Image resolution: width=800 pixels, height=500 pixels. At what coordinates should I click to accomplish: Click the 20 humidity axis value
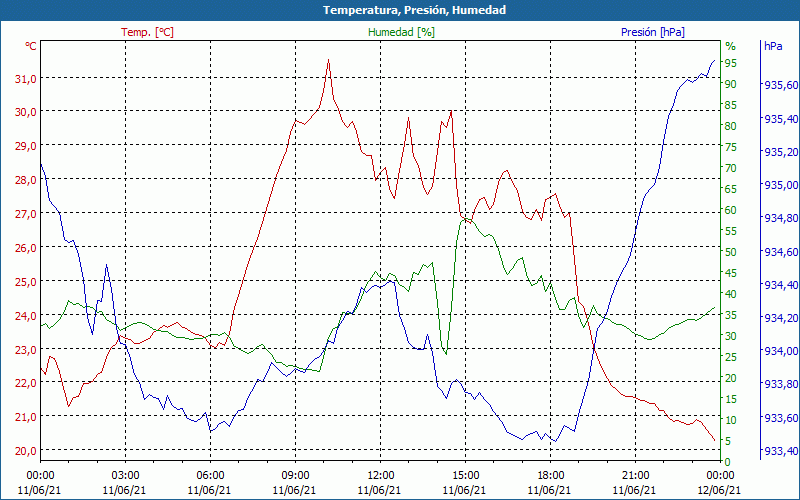[731, 378]
